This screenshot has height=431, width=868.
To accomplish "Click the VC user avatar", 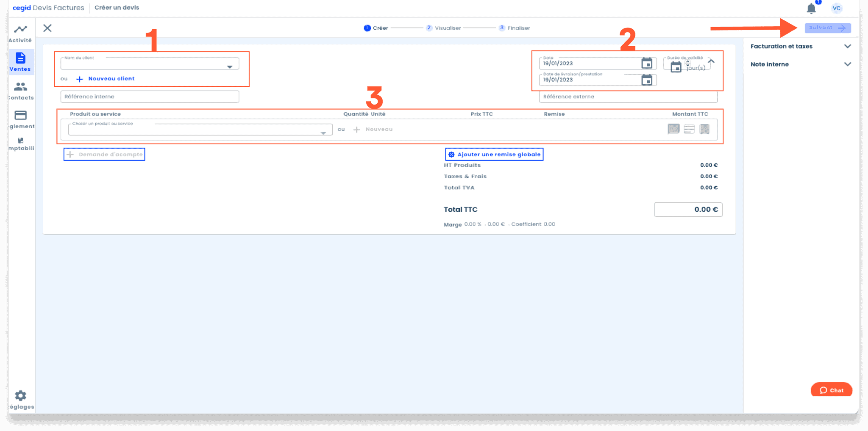I will click(836, 8).
